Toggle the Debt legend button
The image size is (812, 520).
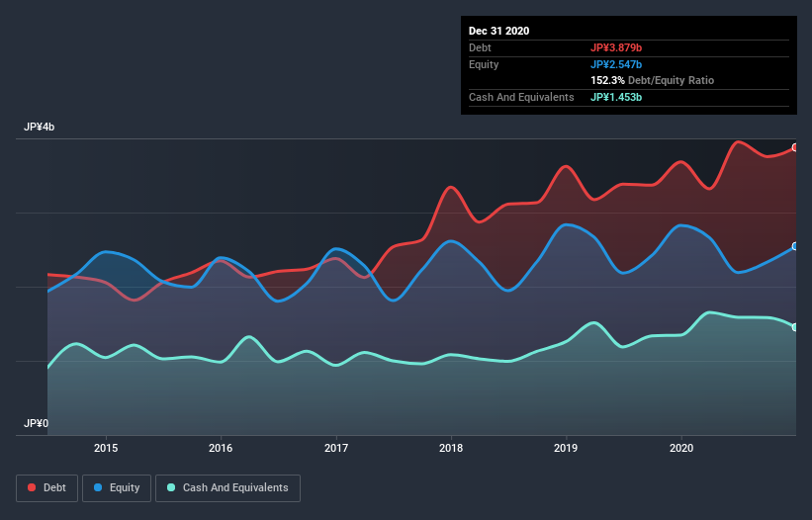46,488
